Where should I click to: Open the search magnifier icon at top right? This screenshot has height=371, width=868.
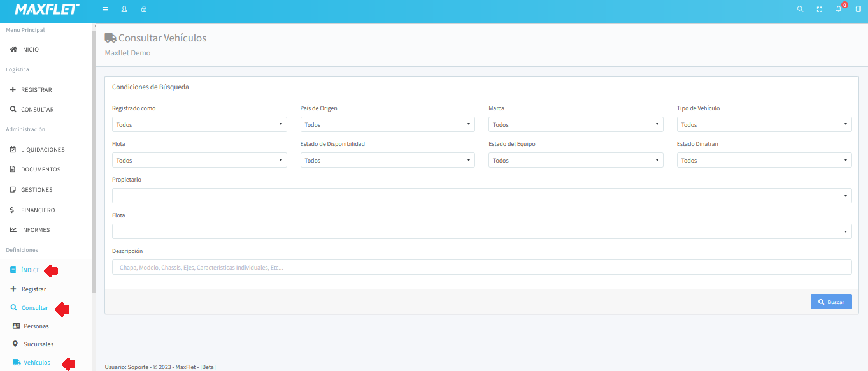coord(800,10)
